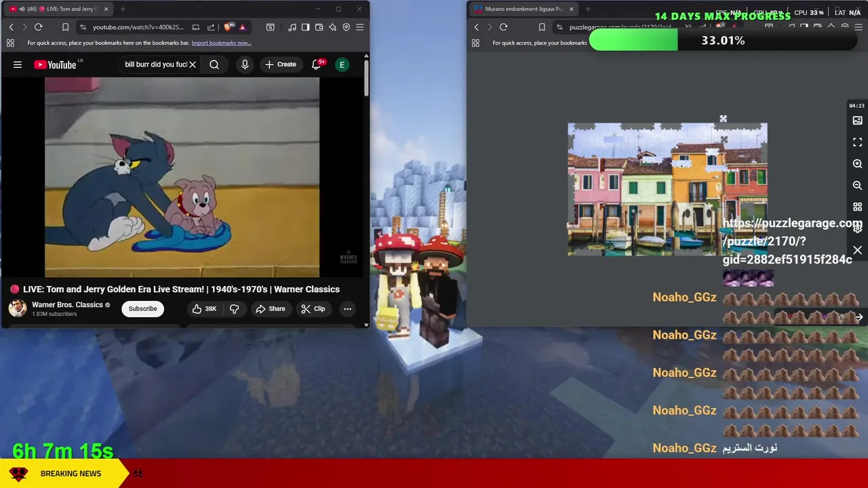This screenshot has height=488, width=868.
Task: Bookmark the puzzlegarage page
Action: 542,27
